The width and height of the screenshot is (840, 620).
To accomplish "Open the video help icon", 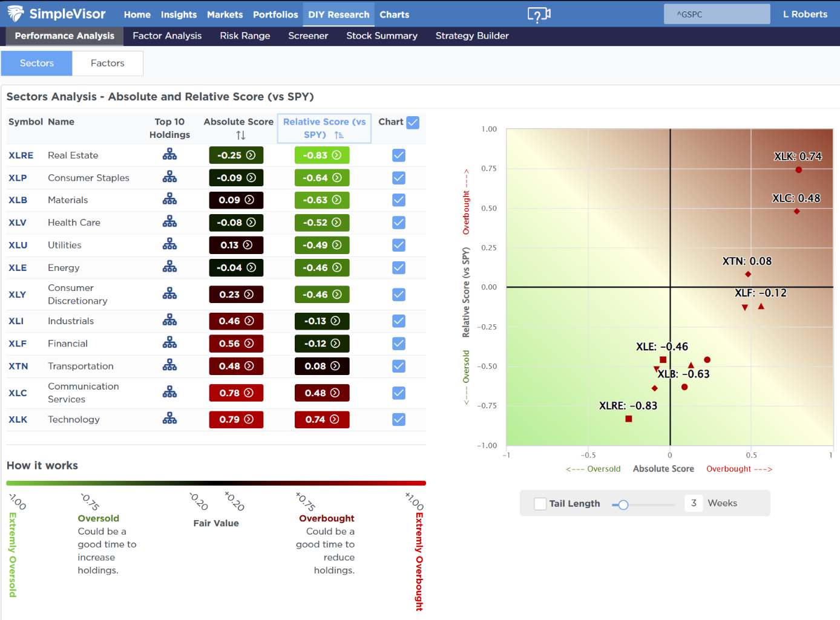I will [539, 15].
